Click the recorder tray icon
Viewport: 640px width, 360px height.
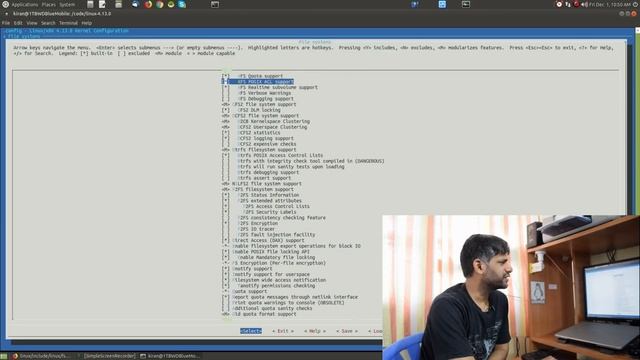click(x=559, y=4)
